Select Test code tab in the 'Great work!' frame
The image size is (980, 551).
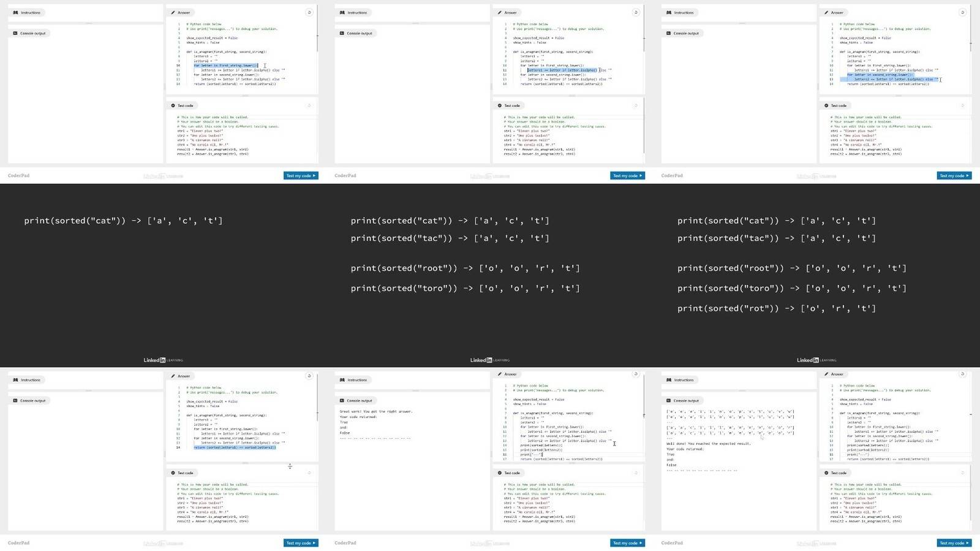[508, 473]
